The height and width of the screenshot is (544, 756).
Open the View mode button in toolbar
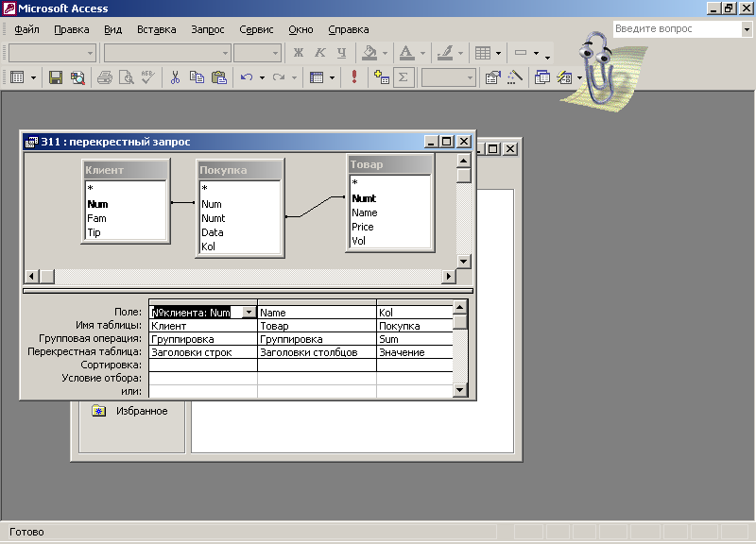(17, 77)
